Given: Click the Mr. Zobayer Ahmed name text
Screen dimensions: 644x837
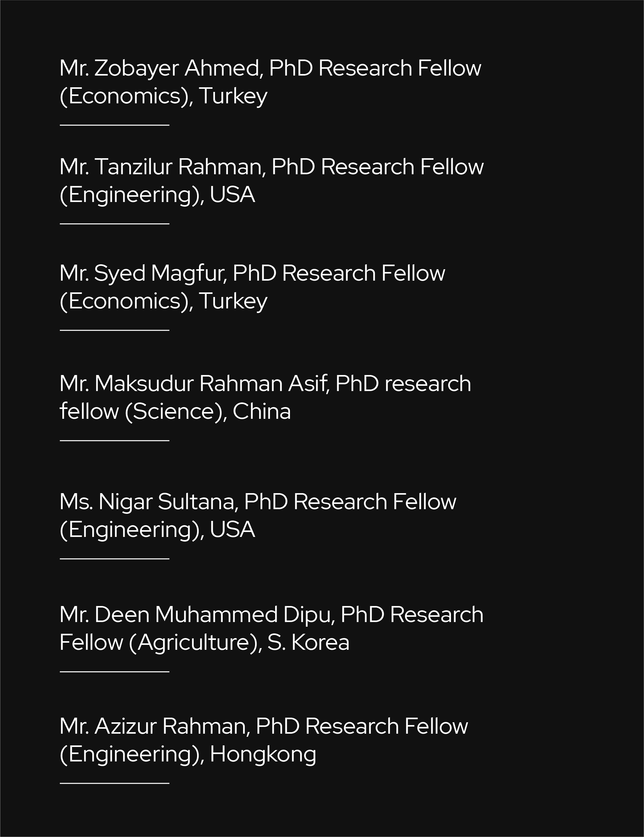Looking at the screenshot, I should pyautogui.click(x=161, y=68).
